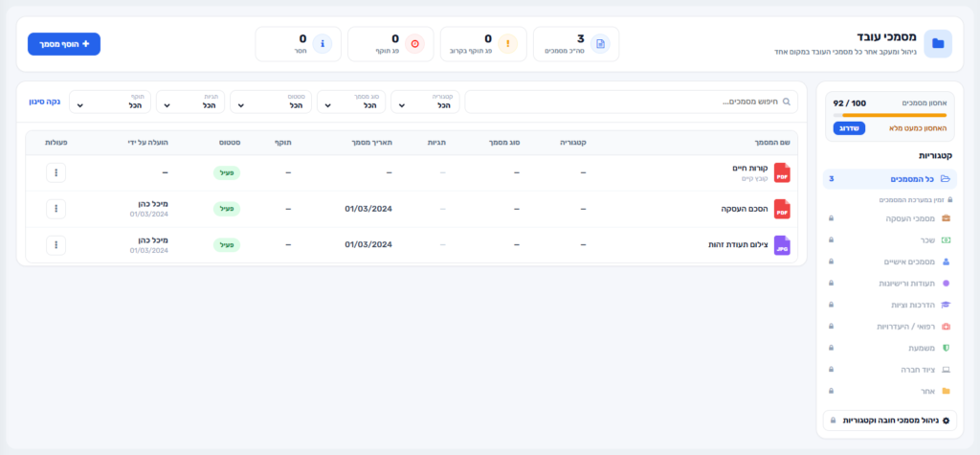Viewport: 980px width, 455px height.
Task: Click the lock icon on the אחר row
Action: tap(832, 391)
